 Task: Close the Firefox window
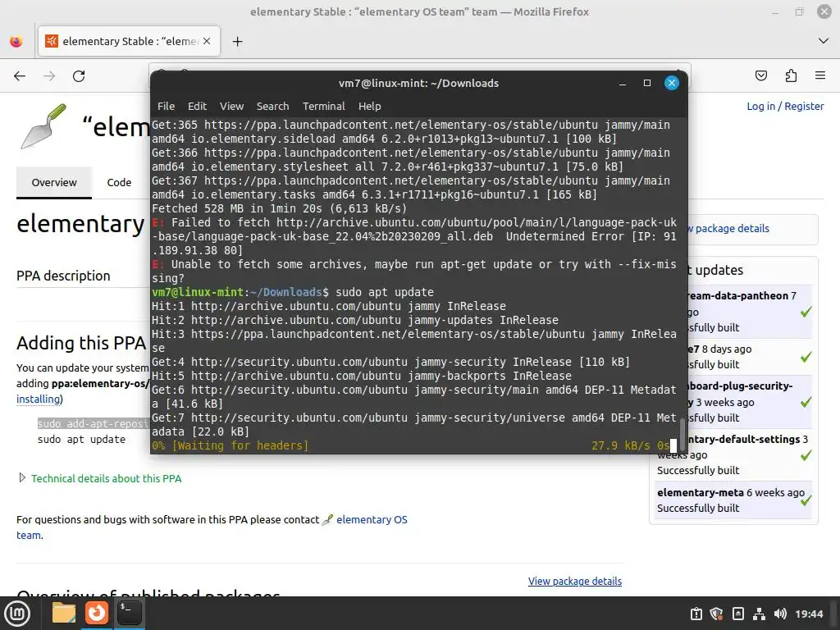point(824,11)
